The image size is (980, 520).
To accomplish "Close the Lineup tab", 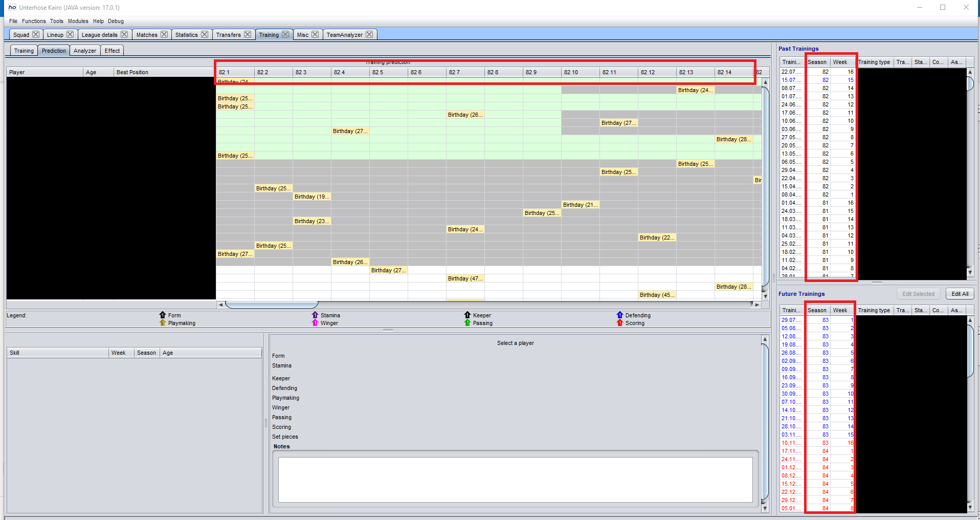I will [70, 34].
